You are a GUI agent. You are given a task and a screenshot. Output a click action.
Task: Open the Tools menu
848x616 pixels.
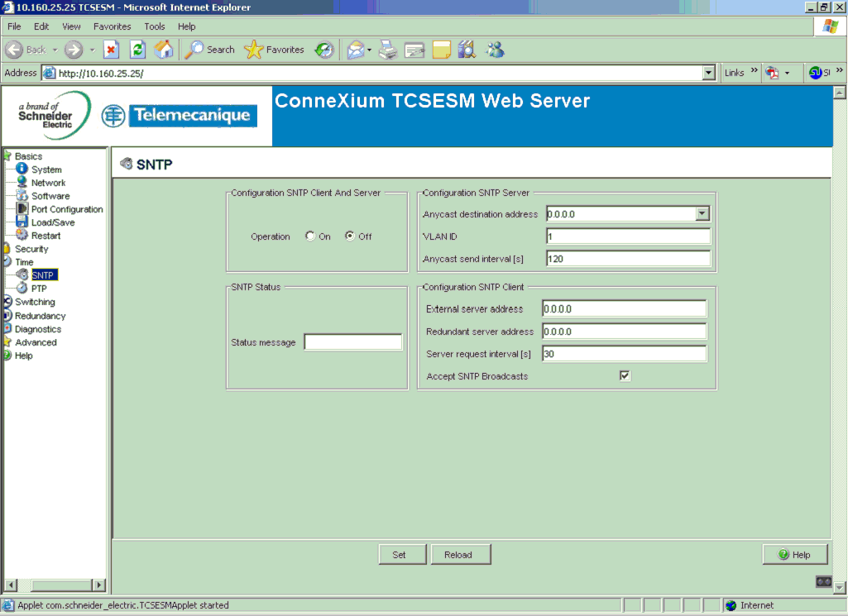[154, 26]
